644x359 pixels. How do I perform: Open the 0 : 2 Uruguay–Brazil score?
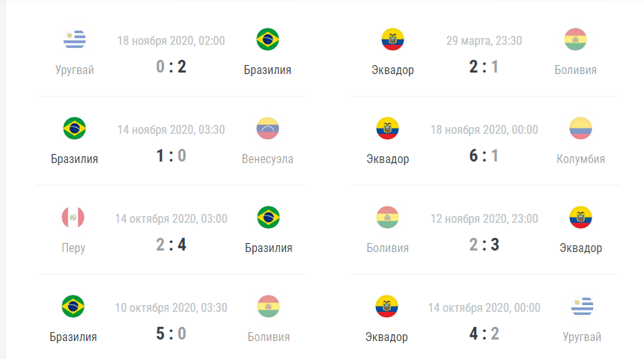pos(171,67)
